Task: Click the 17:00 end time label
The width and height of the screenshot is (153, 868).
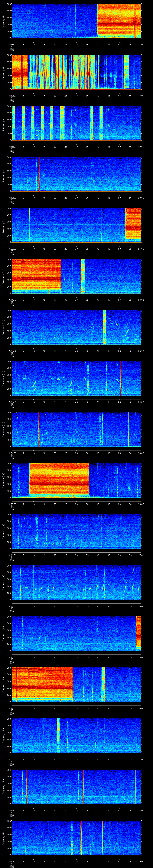Action: pyautogui.click(x=141, y=44)
